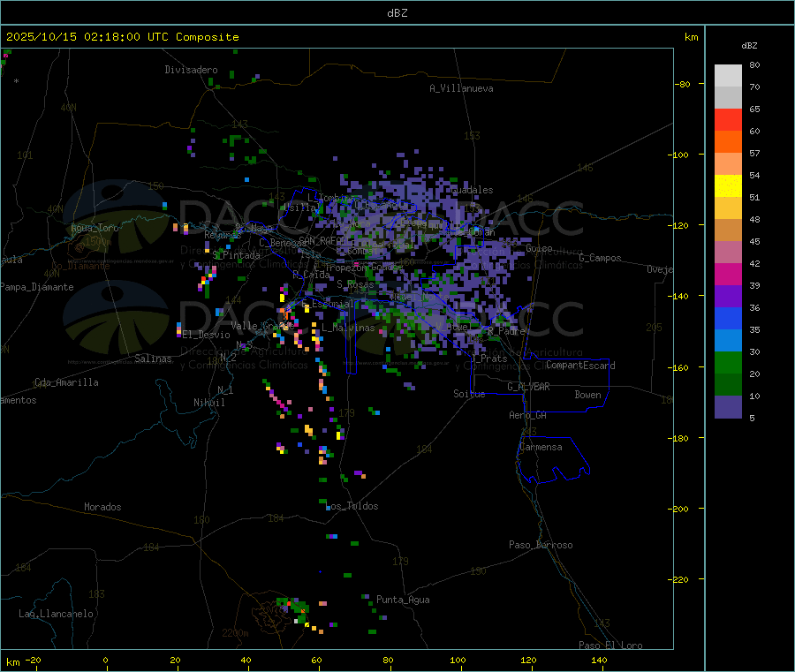
Task: Click the '2025/10/15 02:18:00 UTC Composite' timestamp
Action: coord(122,37)
